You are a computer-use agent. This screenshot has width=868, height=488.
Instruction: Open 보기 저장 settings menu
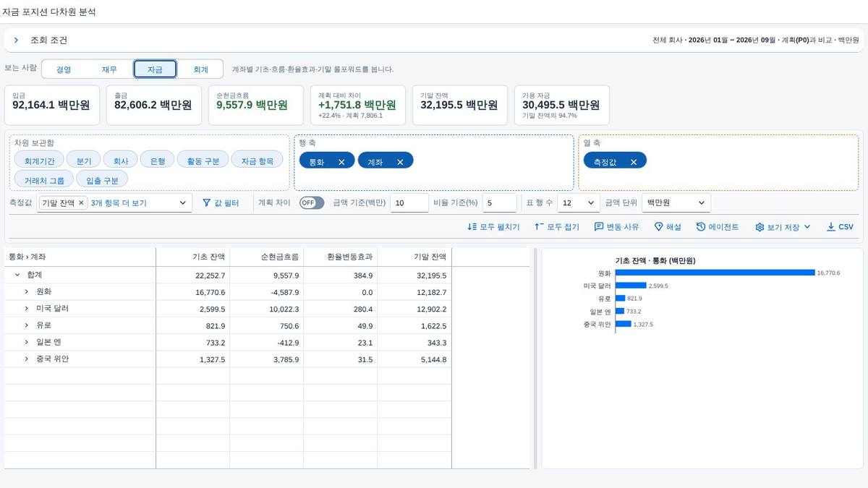[x=783, y=227]
